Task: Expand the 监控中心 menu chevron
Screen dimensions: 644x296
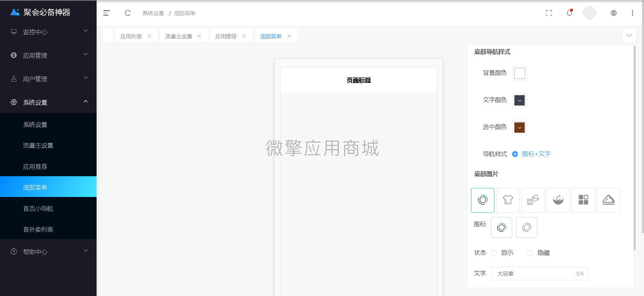Action: [x=86, y=31]
